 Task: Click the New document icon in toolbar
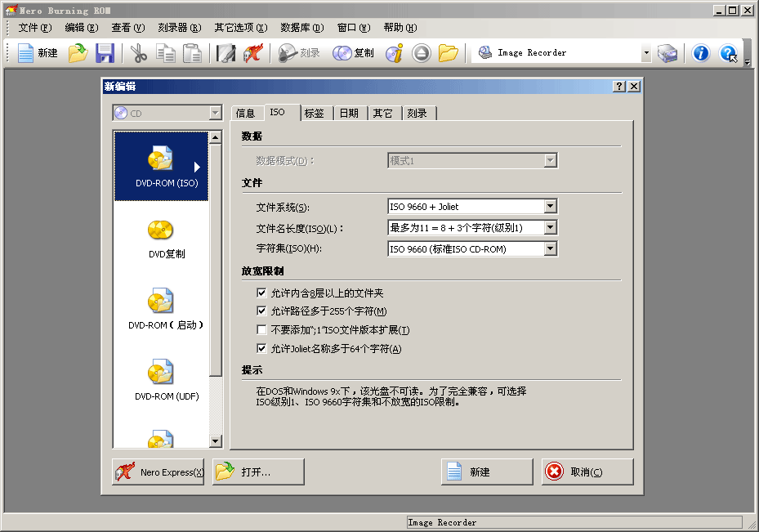coord(38,53)
